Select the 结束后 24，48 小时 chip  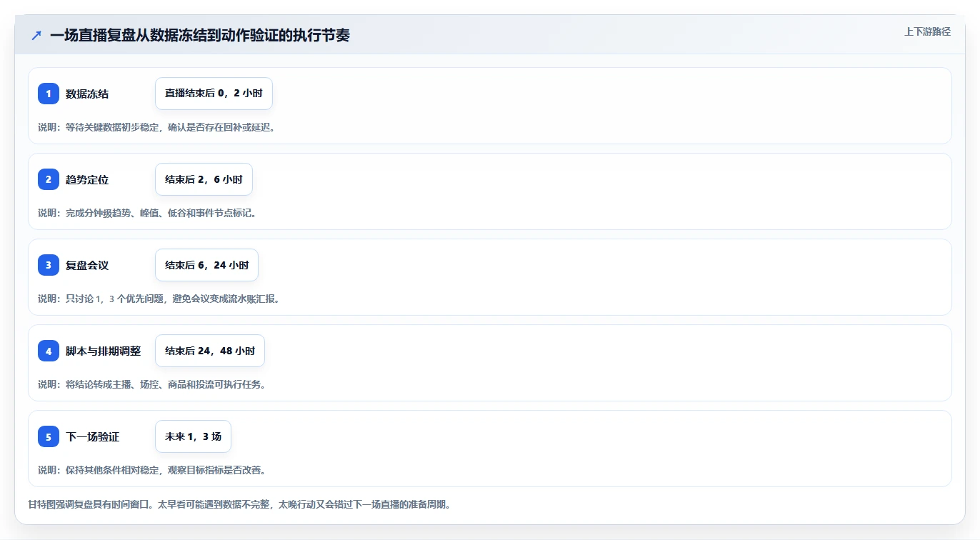(210, 351)
